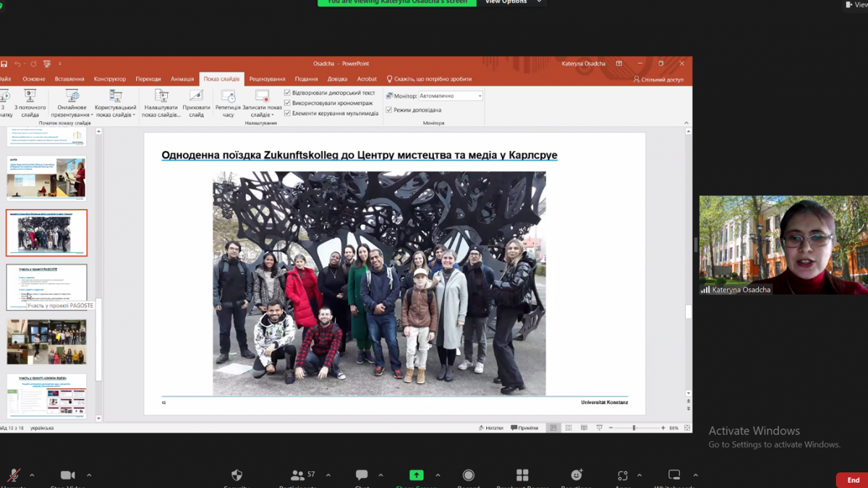Toggle Play Narrations (Відтворювати дикторський текст) checkbox
This screenshot has width=868, height=488.
tap(287, 93)
